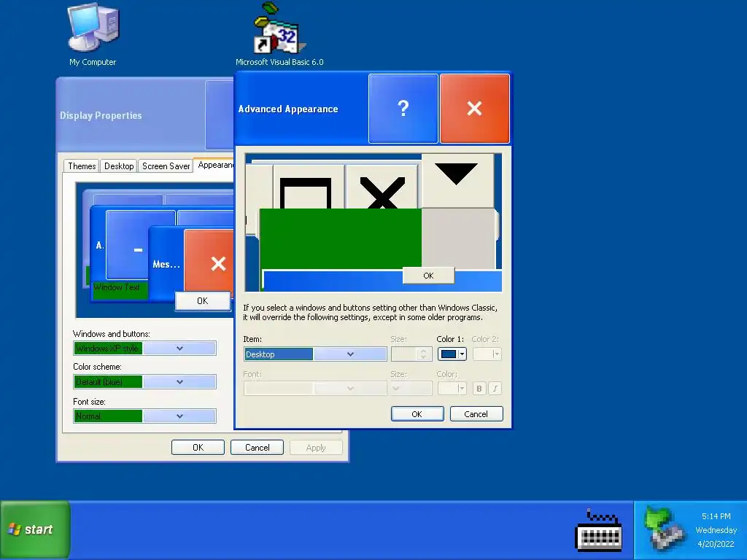The width and height of the screenshot is (747, 560).
Task: Open the Font size dropdown showing Normal
Action: (x=145, y=416)
